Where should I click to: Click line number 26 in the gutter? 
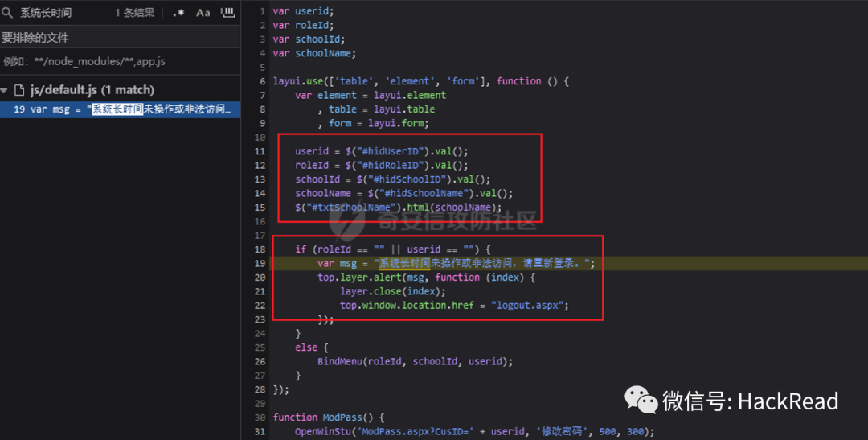(260, 361)
